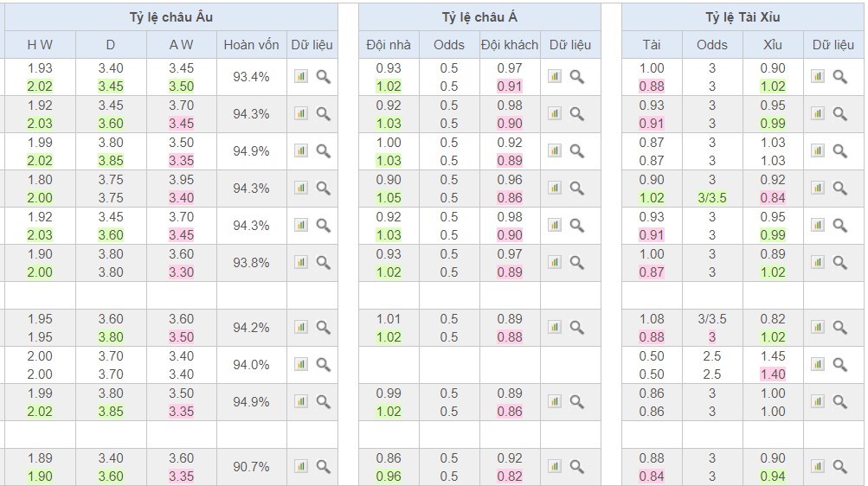Viewport: 868px width, 486px height.
Task: Click magnifier icon in the 93.4% payout row
Action: tap(323, 76)
